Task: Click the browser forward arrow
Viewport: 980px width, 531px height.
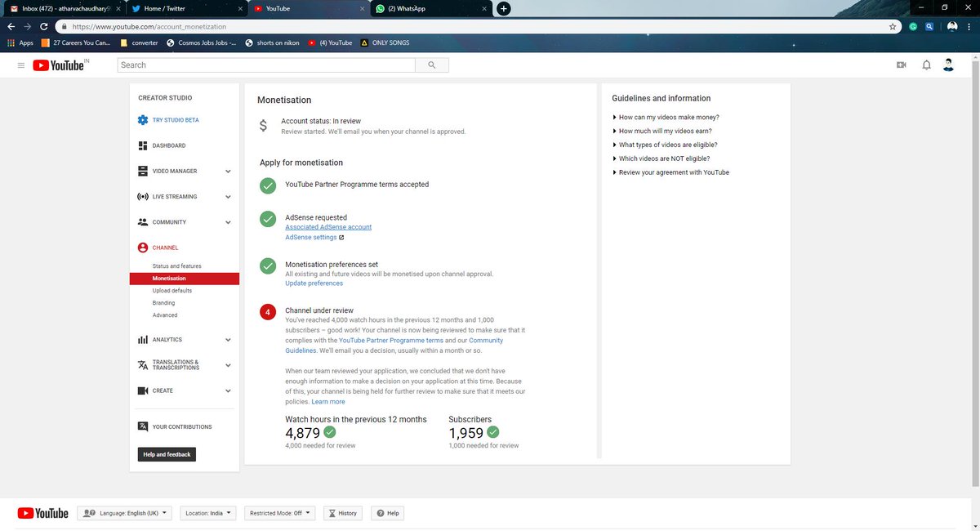Action: (x=27, y=26)
